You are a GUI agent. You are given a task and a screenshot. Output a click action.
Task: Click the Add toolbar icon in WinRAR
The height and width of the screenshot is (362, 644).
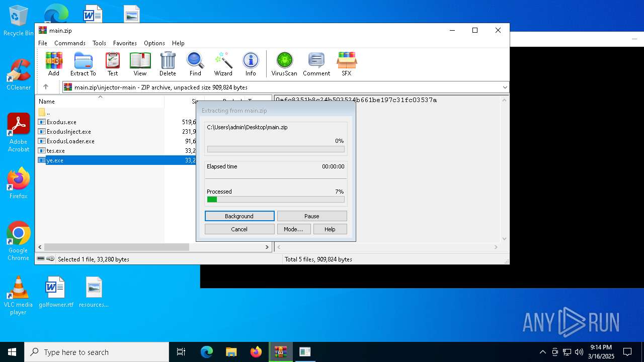click(54, 64)
